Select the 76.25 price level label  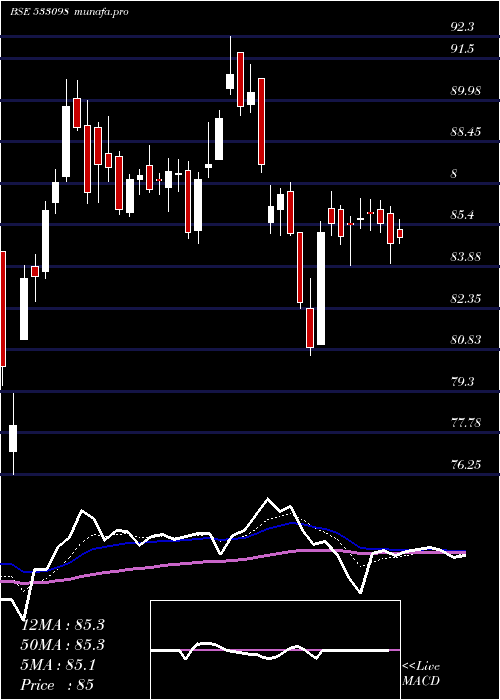click(x=466, y=465)
